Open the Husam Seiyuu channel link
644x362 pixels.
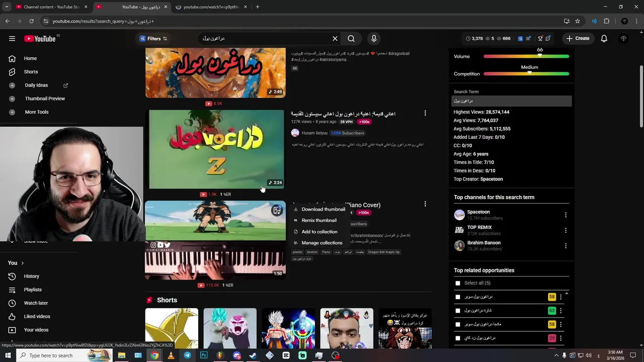point(314,133)
